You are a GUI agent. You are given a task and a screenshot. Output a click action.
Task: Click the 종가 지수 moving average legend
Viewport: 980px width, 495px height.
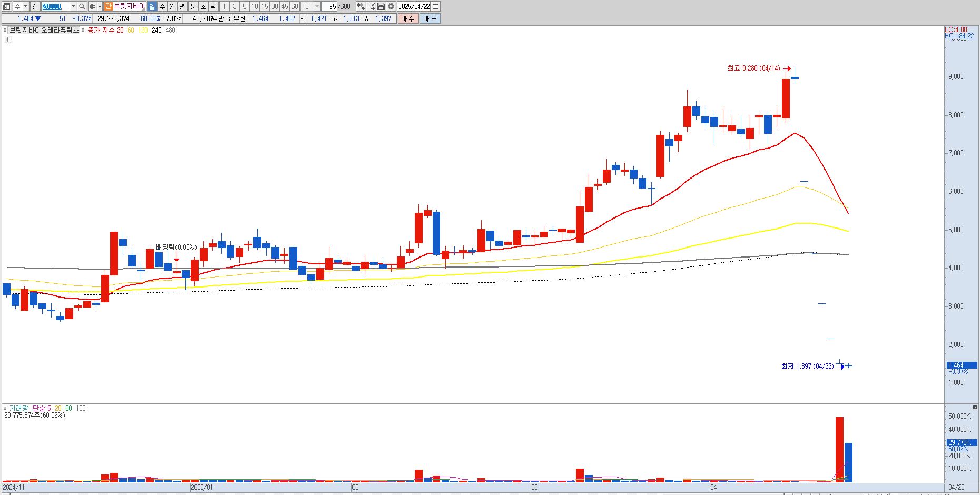click(101, 31)
